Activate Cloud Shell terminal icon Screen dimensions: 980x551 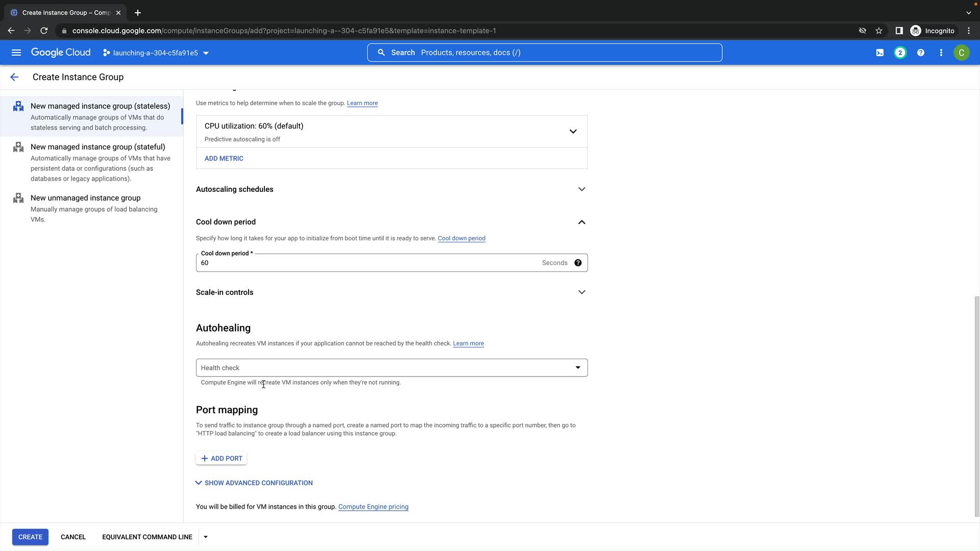click(880, 53)
